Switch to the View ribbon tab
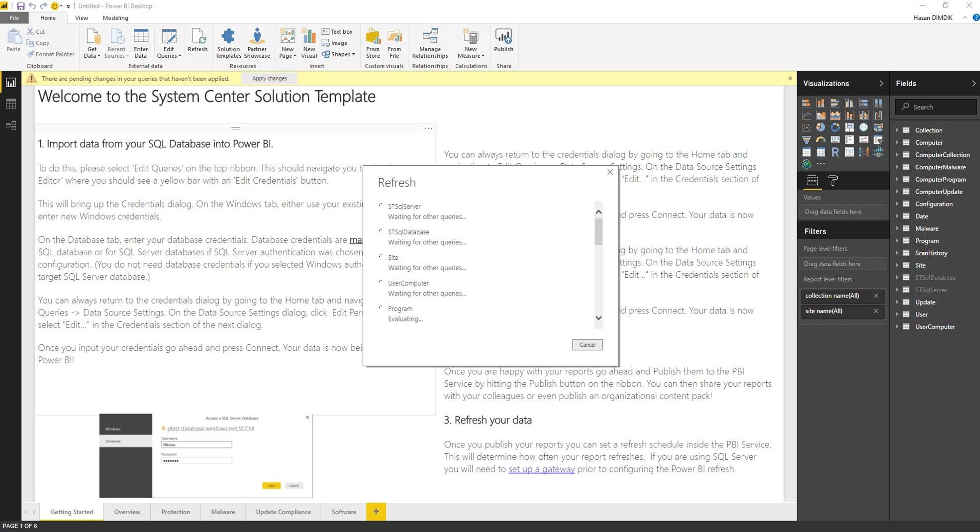980x532 pixels. pyautogui.click(x=81, y=18)
